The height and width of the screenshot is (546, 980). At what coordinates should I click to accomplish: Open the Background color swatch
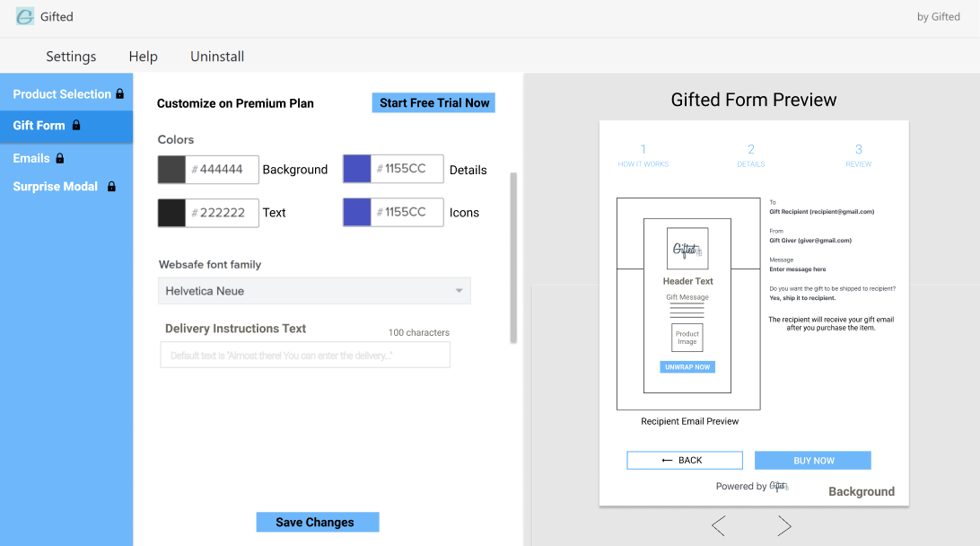click(x=172, y=170)
